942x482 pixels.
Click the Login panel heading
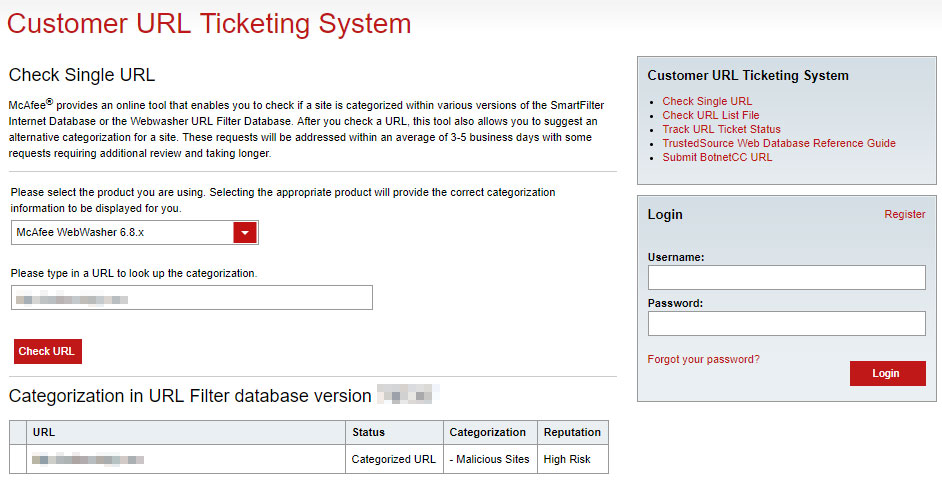(665, 215)
